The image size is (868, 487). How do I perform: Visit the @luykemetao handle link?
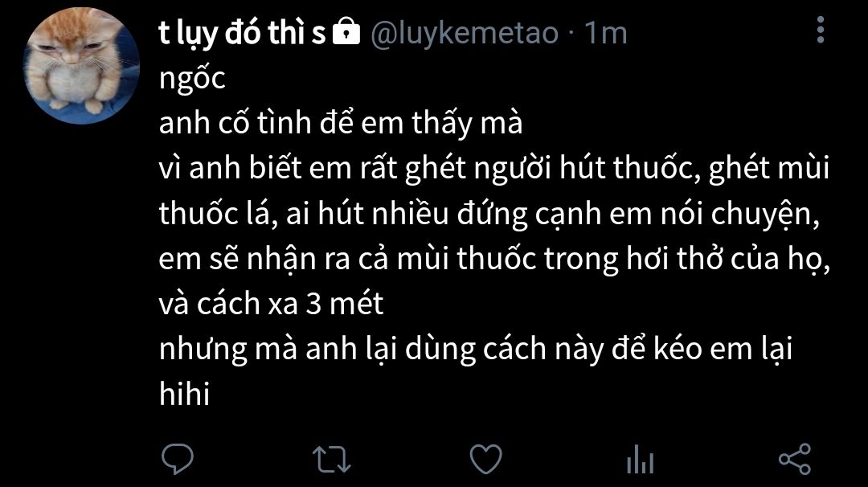point(465,33)
